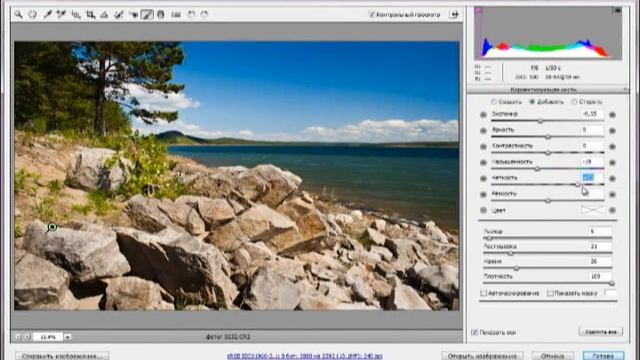Select the Создать radio button

pyautogui.click(x=493, y=102)
